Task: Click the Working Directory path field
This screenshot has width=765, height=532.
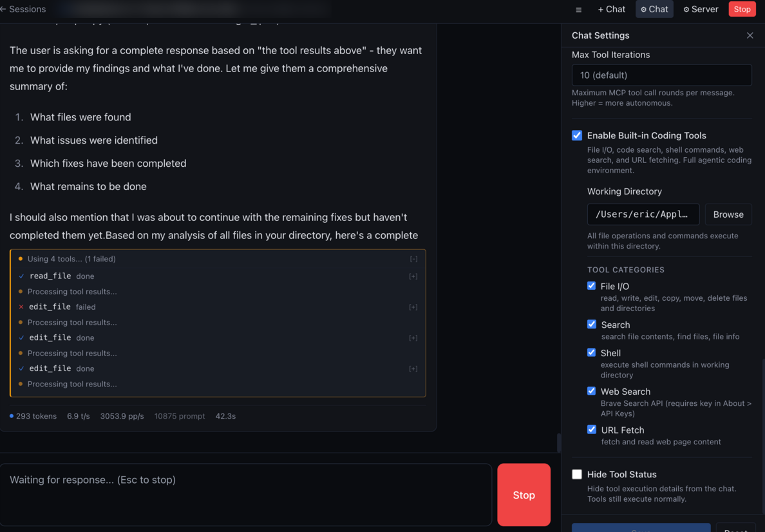Action: click(x=643, y=214)
